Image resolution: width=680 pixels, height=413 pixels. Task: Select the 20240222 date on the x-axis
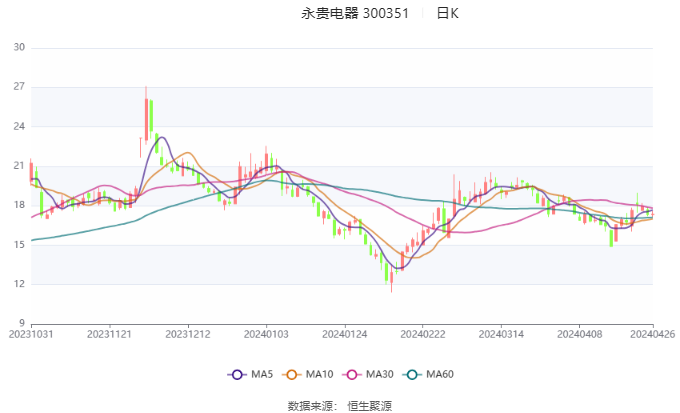421,334
